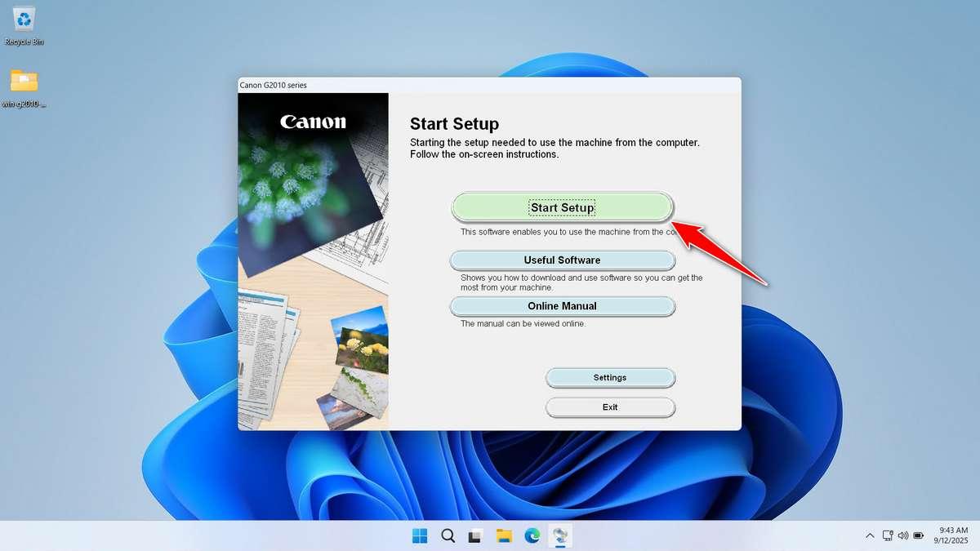This screenshot has height=551, width=980.
Task: Open the date and time panel
Action: click(950, 535)
